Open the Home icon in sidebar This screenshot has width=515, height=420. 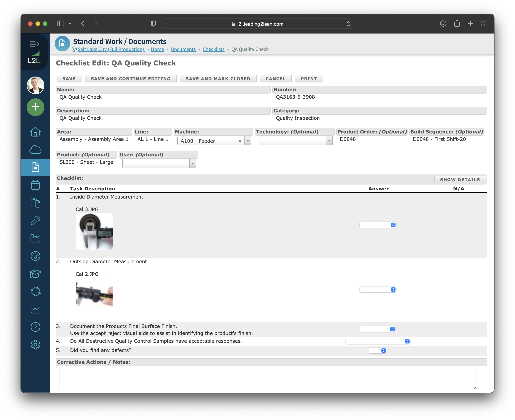point(35,132)
